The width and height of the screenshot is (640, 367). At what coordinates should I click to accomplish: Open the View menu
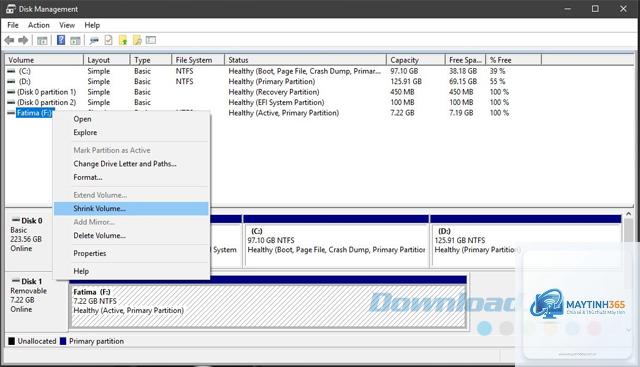(67, 25)
